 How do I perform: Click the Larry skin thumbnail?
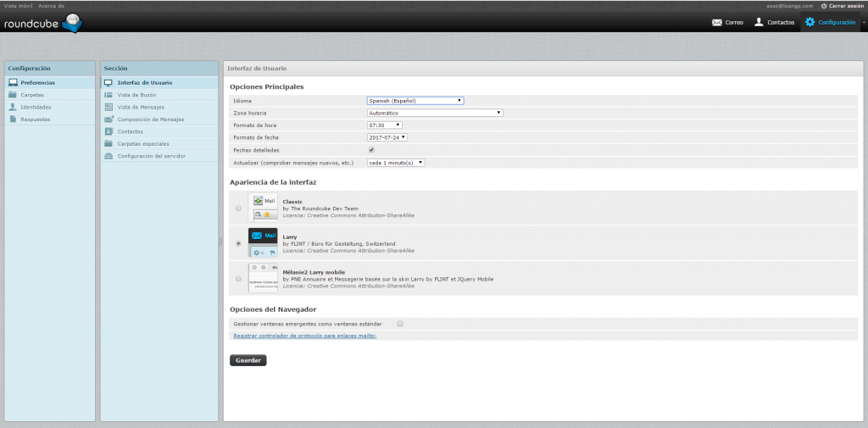point(263,242)
